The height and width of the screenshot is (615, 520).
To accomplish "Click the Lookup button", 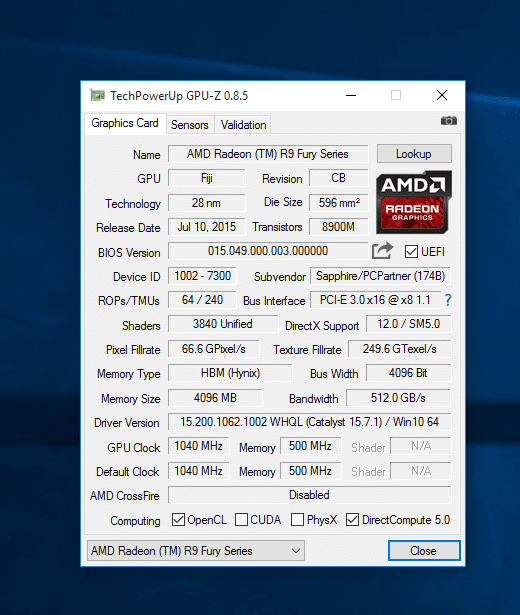I will click(414, 153).
